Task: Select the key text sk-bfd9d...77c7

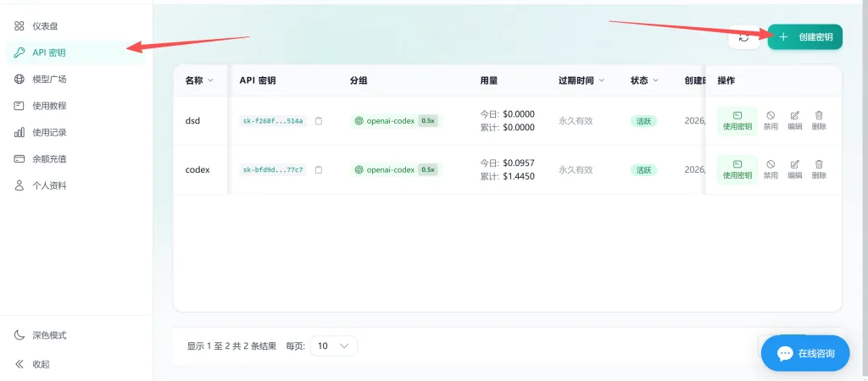Action: click(273, 170)
